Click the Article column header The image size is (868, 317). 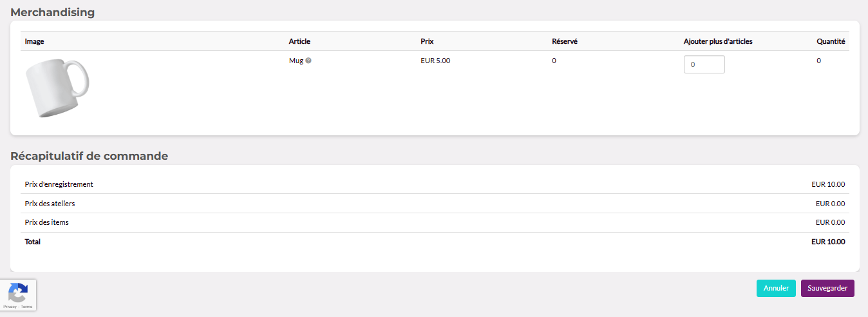pyautogui.click(x=299, y=41)
